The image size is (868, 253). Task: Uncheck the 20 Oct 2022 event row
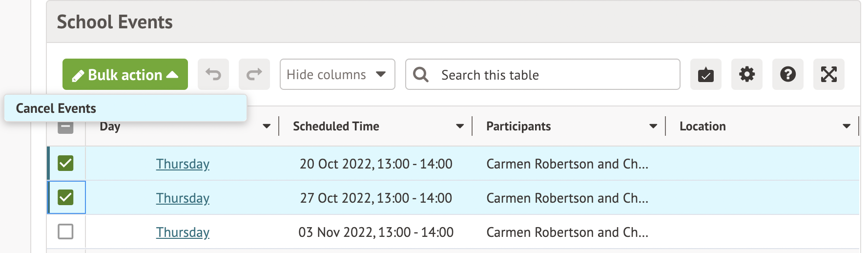65,163
